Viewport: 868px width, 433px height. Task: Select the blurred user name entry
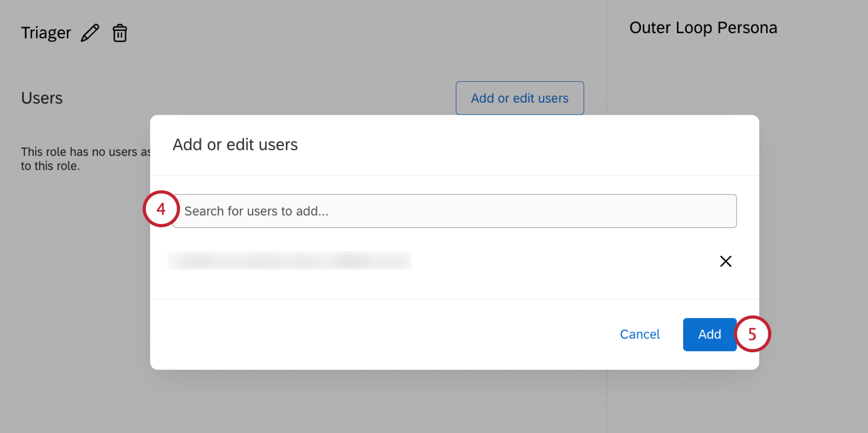(290, 260)
